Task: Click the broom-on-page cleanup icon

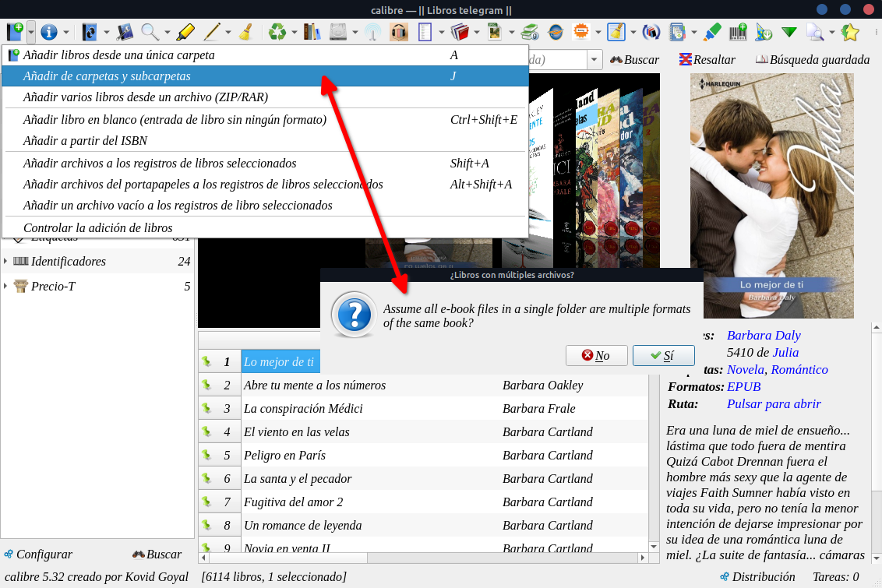Action: point(616,32)
